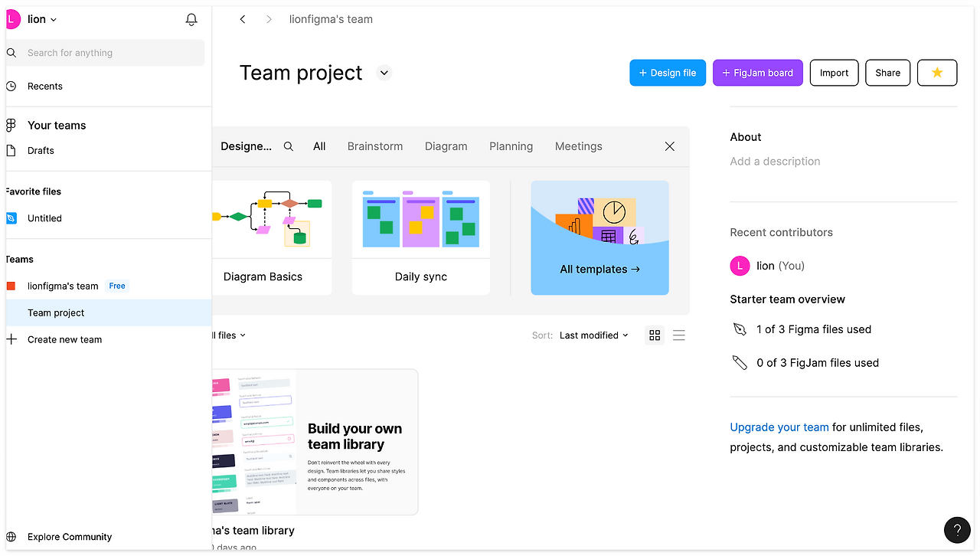Click the red lionfigma's team square
The image size is (980, 556).
click(11, 286)
